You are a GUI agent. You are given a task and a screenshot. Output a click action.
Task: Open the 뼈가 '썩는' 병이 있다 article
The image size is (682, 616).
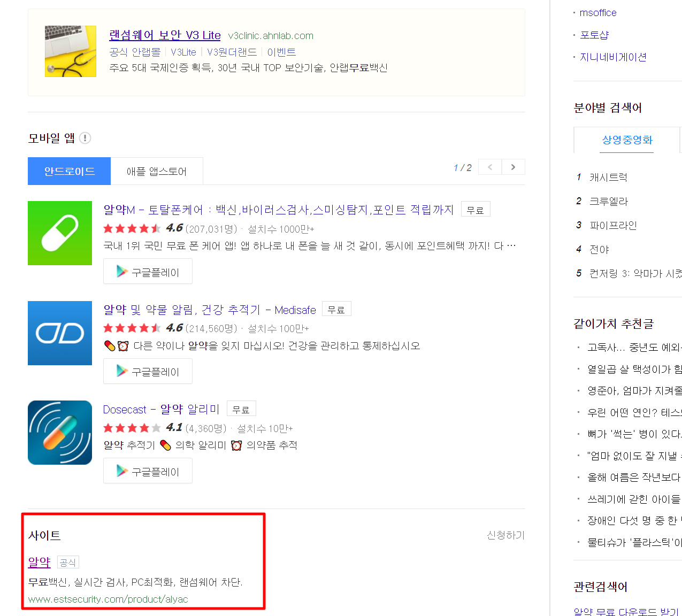tap(634, 434)
